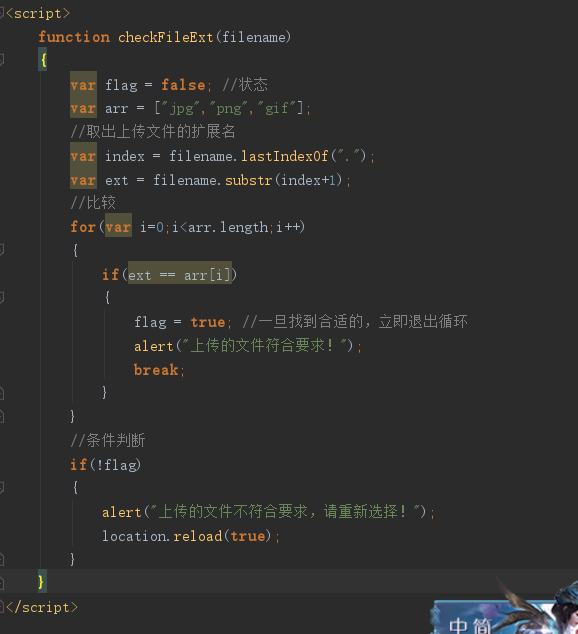Collapse the fold marker beside the opening script tag
Screen dimensions: 578x634
[2, 13]
